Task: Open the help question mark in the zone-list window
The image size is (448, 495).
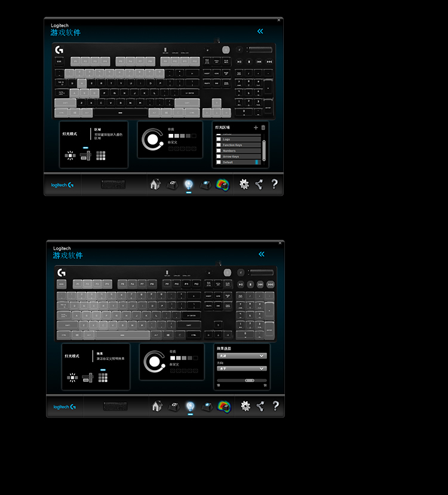Action: coord(275,184)
